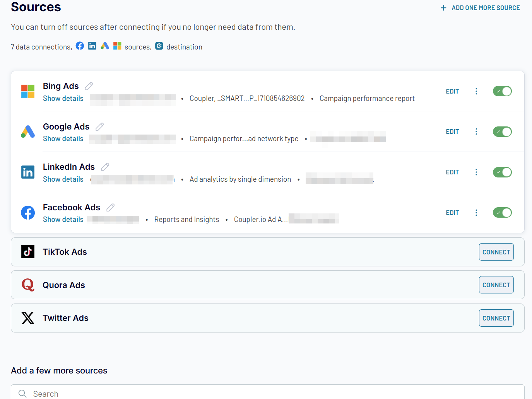Open the three-dot menu for Google Ads

click(476, 131)
